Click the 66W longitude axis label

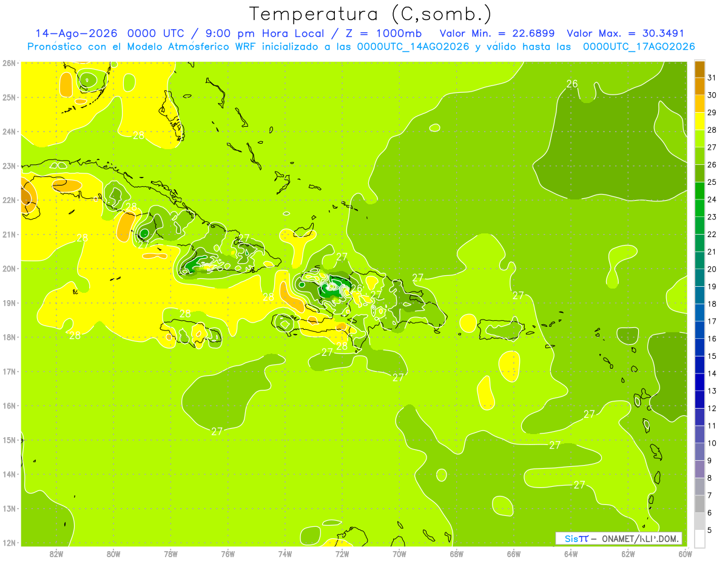click(x=514, y=554)
